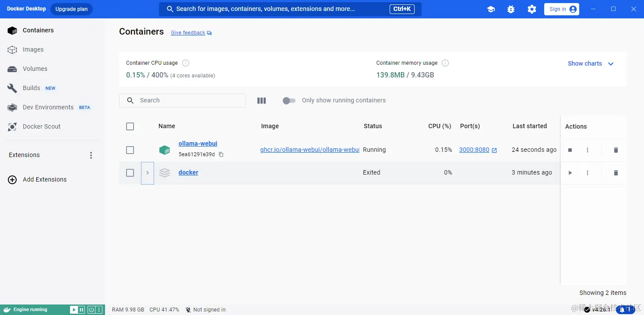Viewport: 644px width, 315px height.
Task: Click the engine power quit icon
Action: (91, 310)
